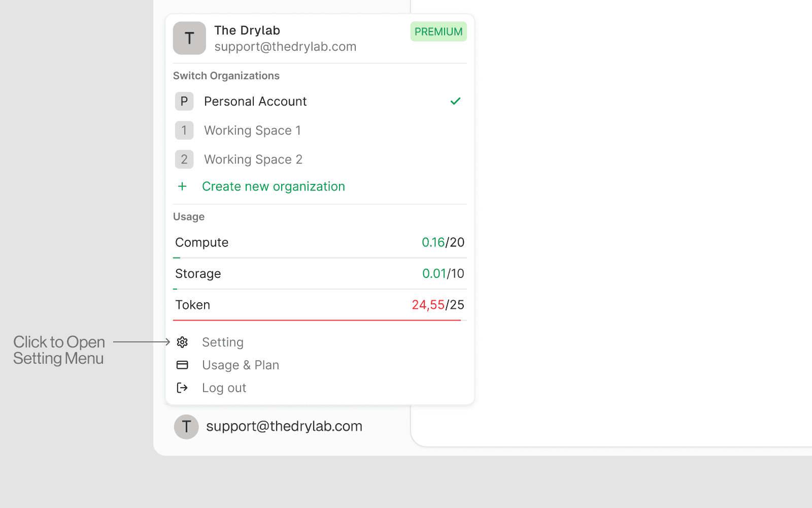The height and width of the screenshot is (508, 812).
Task: Click the large T avatar beside The Drylab
Action: (x=189, y=38)
